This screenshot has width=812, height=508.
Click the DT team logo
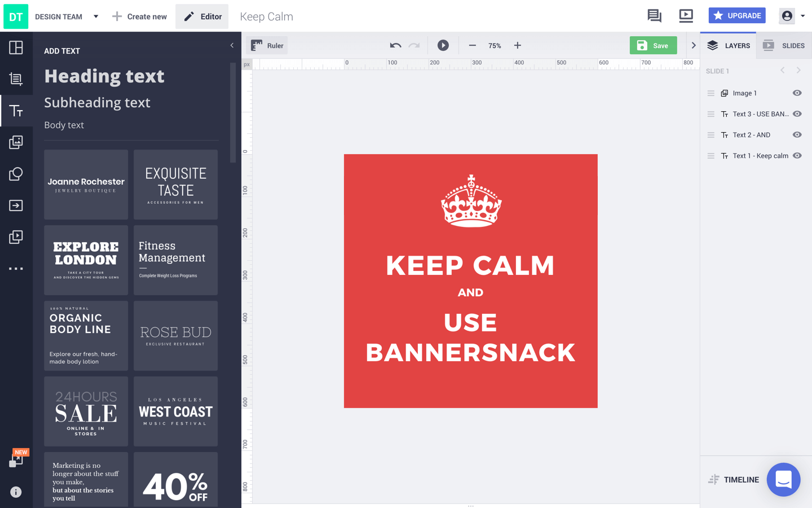pyautogui.click(x=16, y=16)
